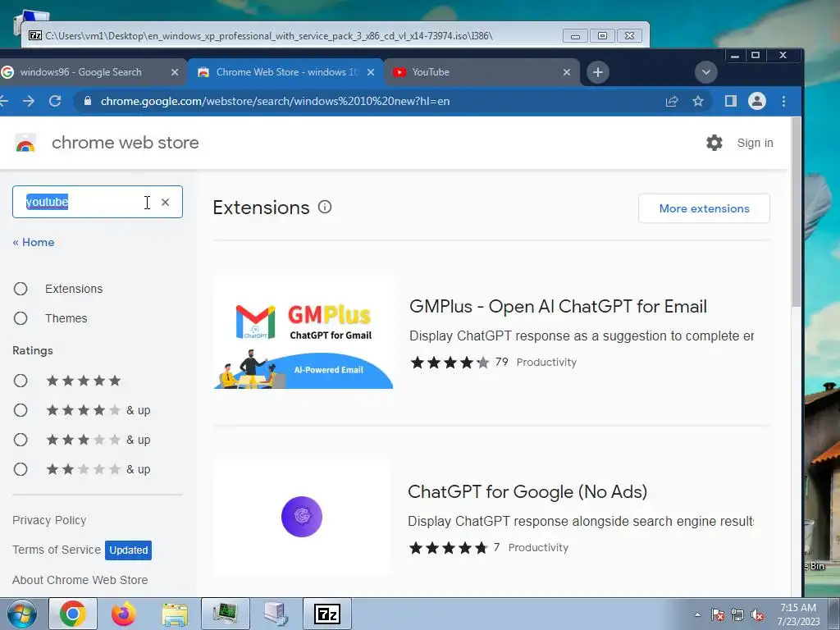Open the taskbar clock and date
840x630 pixels.
coord(798,614)
